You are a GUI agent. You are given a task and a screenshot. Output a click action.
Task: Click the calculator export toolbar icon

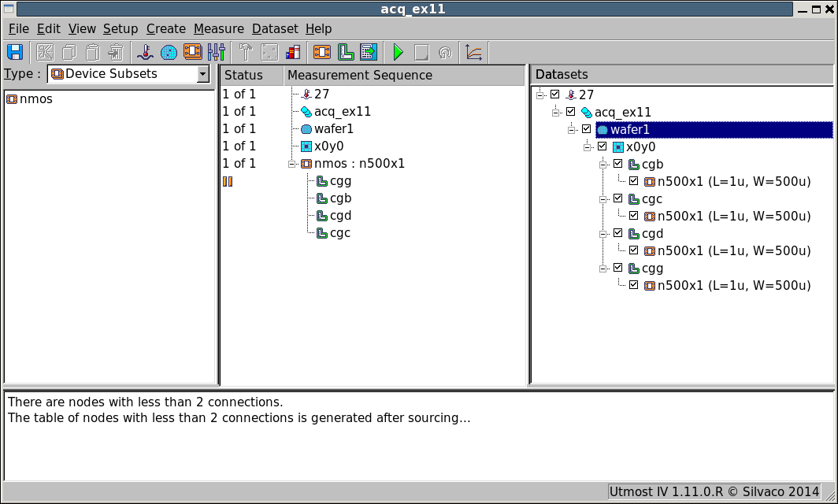coord(369,53)
